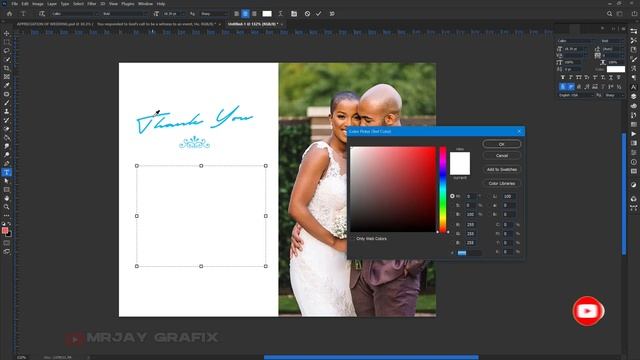Select the Brush tool

[7, 103]
